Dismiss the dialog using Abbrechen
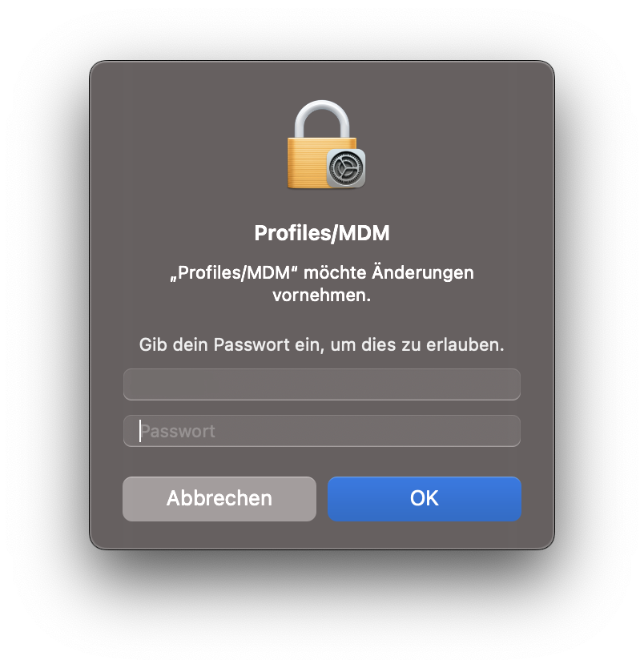Viewport: 644px width, 668px height. [219, 498]
